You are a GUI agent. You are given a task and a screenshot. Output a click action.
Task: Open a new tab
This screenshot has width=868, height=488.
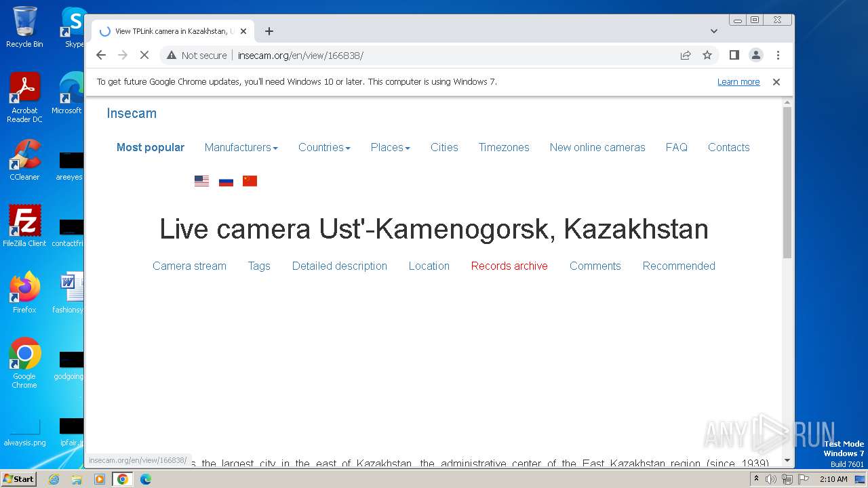pos(269,31)
